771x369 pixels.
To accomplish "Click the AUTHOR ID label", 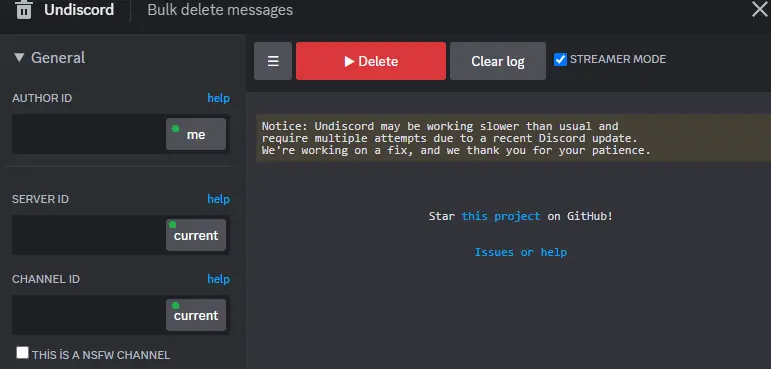I will click(42, 98).
